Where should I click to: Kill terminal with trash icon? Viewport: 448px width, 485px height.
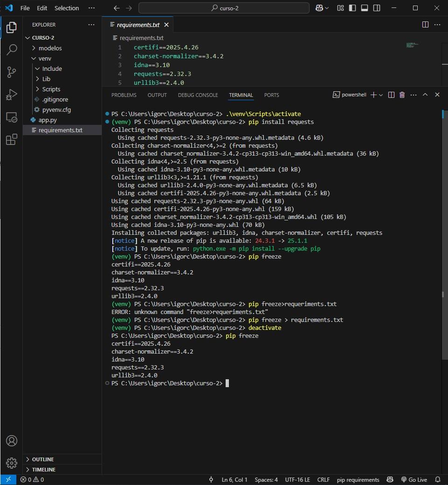coord(402,95)
